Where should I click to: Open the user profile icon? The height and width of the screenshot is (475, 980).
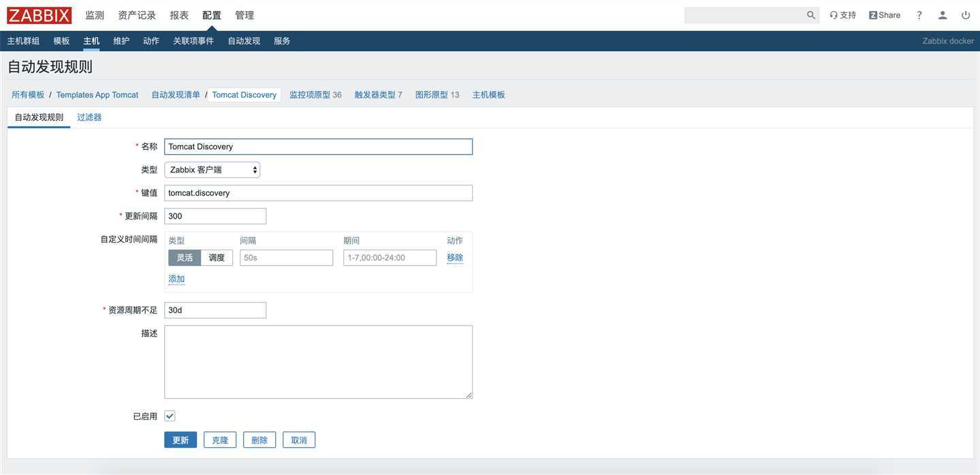[943, 15]
